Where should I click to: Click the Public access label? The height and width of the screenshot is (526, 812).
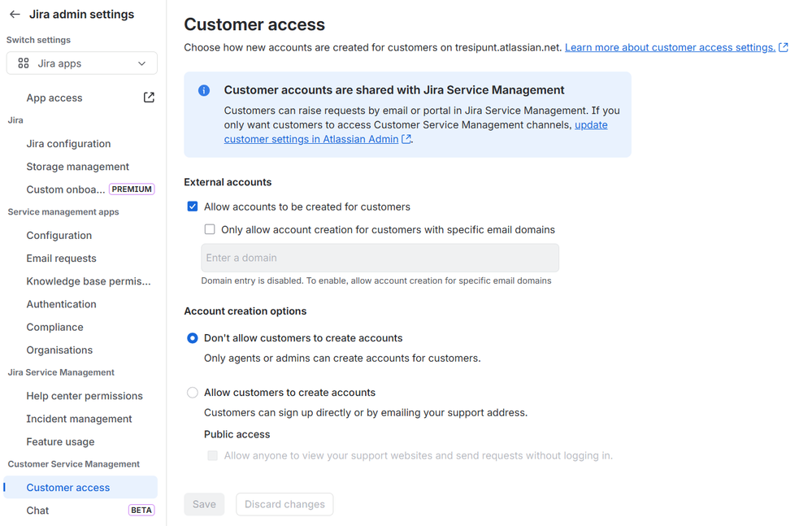click(237, 434)
